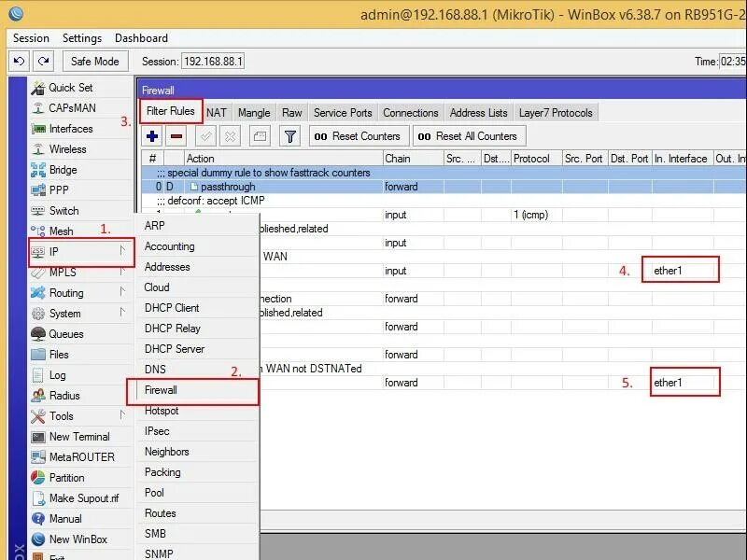Click the New WinBox icon

click(38, 539)
